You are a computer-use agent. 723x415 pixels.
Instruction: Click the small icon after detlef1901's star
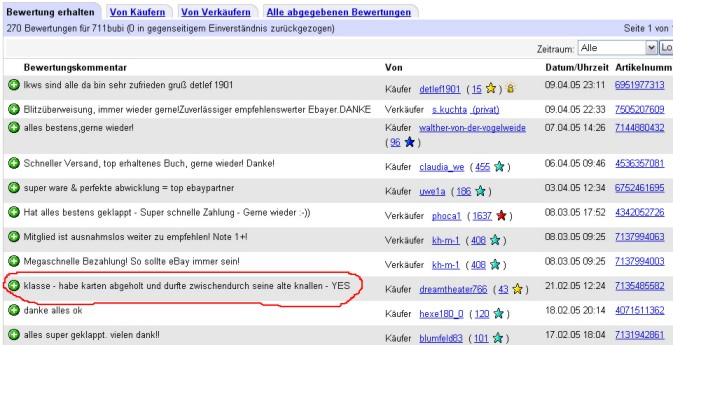[x=510, y=89]
